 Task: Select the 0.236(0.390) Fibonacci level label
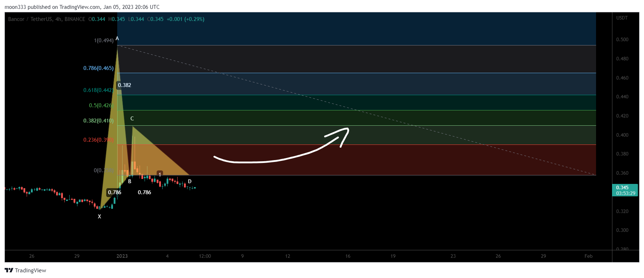coord(98,140)
